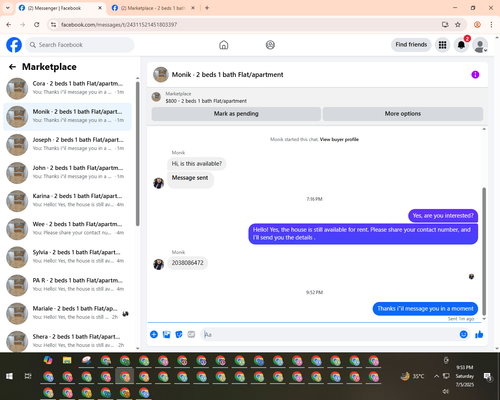The height and width of the screenshot is (400, 500).
Task: Open Shera's conversation
Action: pos(67,341)
